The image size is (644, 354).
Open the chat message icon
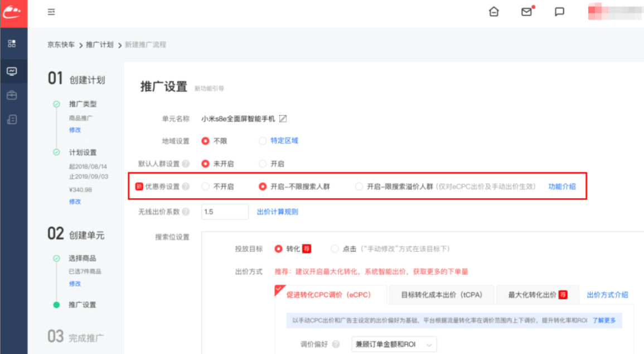click(x=559, y=12)
